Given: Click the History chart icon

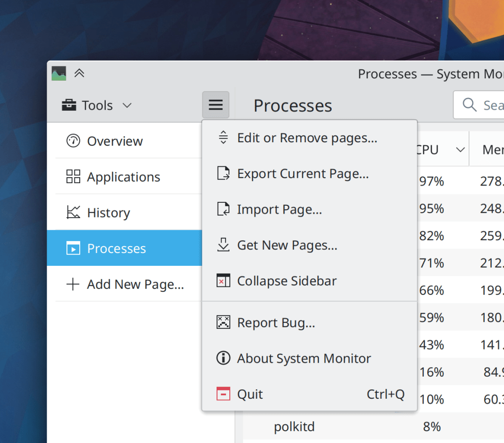Looking at the screenshot, I should 73,213.
